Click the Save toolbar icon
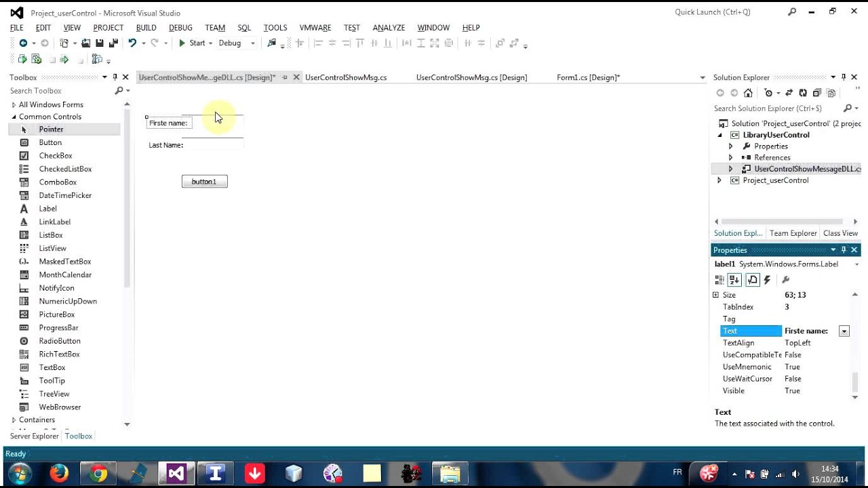Screen dimensions: 868x488 coord(99,43)
